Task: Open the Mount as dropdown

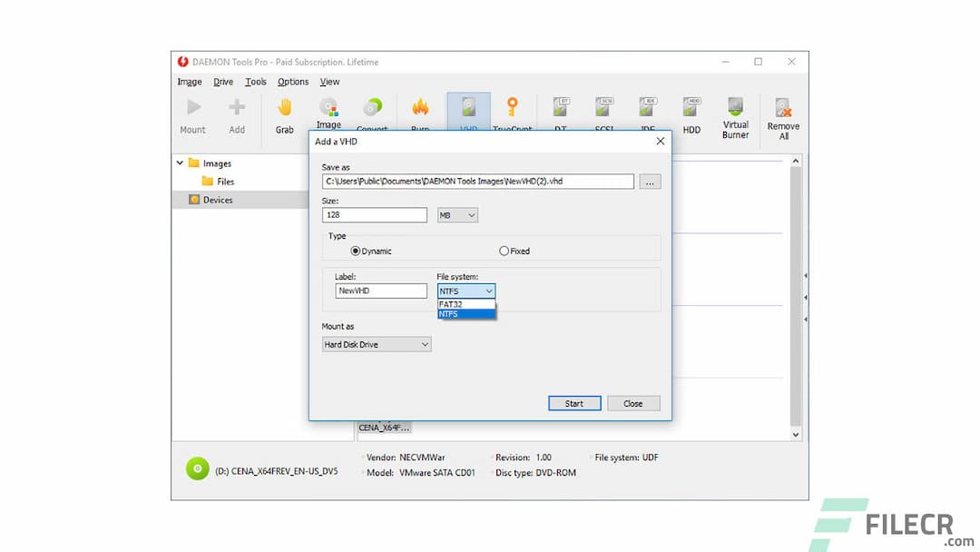Action: coord(376,344)
